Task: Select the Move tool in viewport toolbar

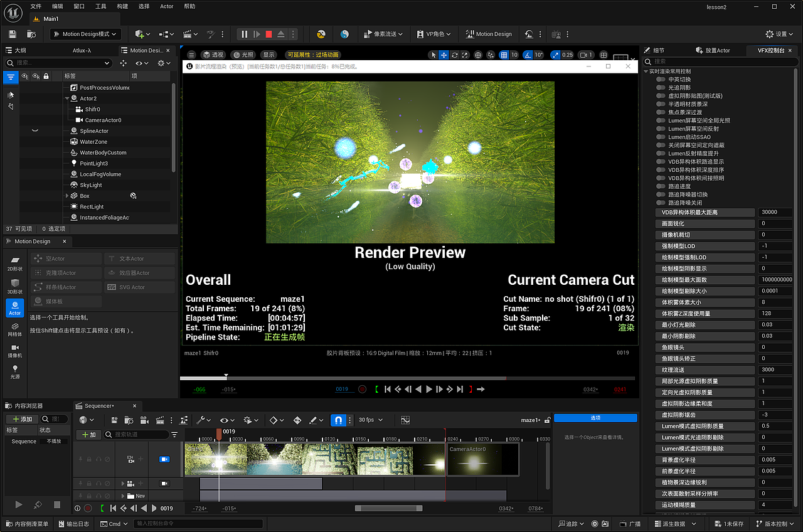Action: coord(444,55)
